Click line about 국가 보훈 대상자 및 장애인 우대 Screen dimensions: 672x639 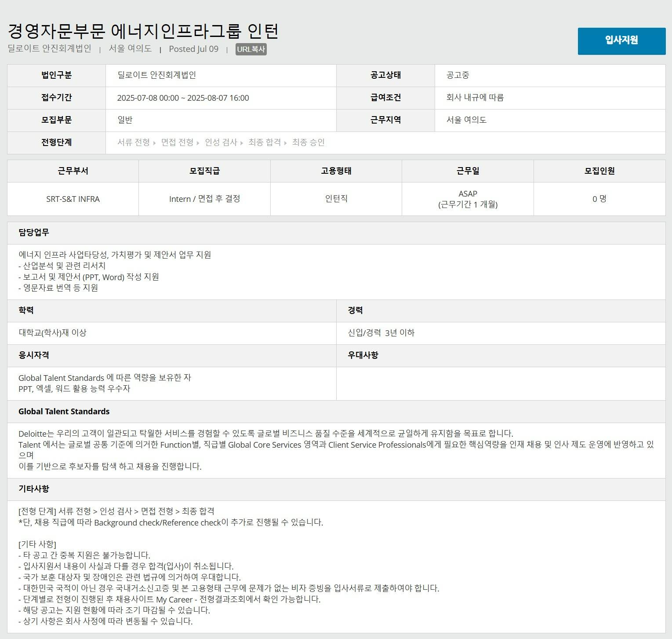(x=130, y=577)
